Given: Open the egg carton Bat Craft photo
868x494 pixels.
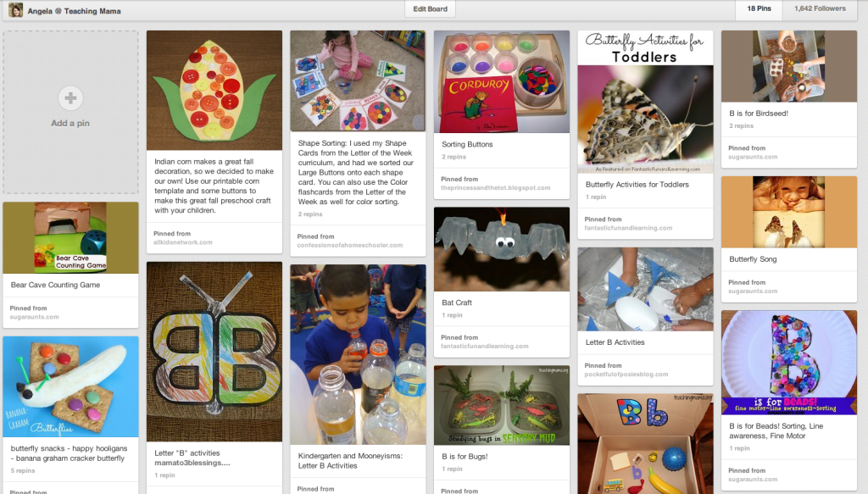Looking at the screenshot, I should [502, 249].
